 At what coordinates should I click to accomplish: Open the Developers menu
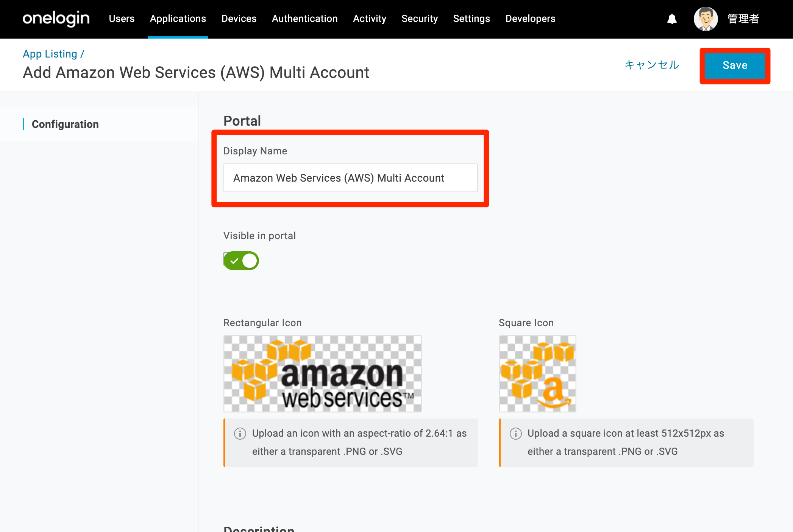(x=530, y=19)
